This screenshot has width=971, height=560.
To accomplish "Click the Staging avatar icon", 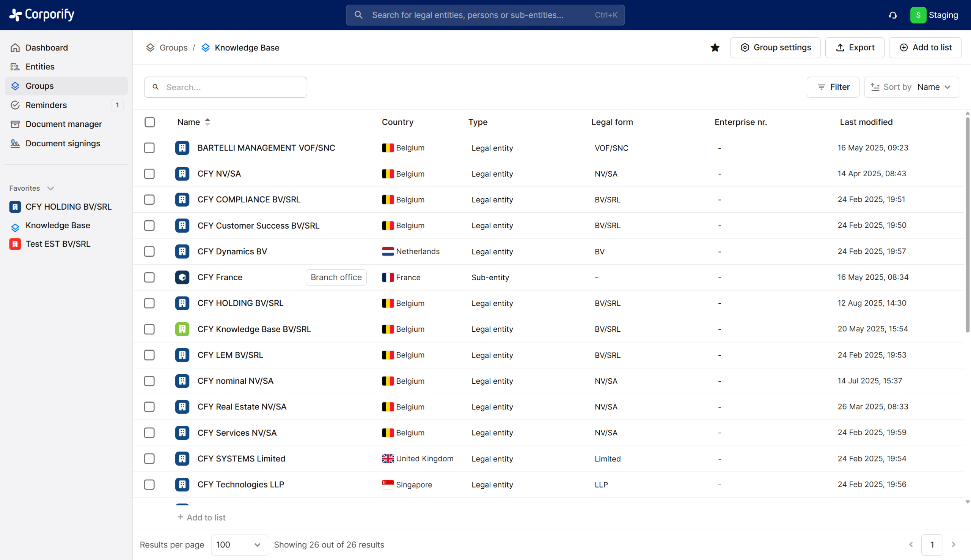I will point(918,16).
